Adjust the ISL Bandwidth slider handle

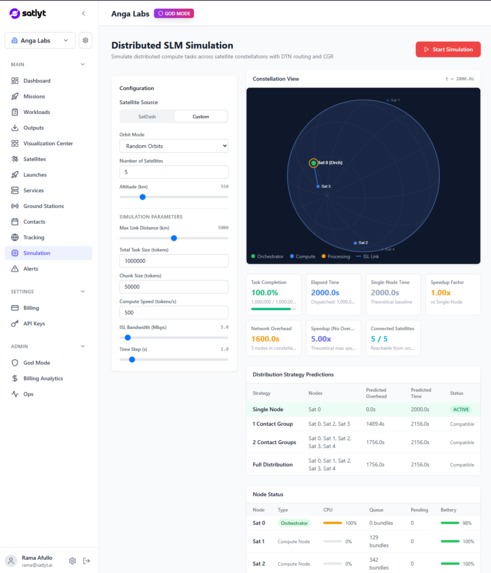127,338
